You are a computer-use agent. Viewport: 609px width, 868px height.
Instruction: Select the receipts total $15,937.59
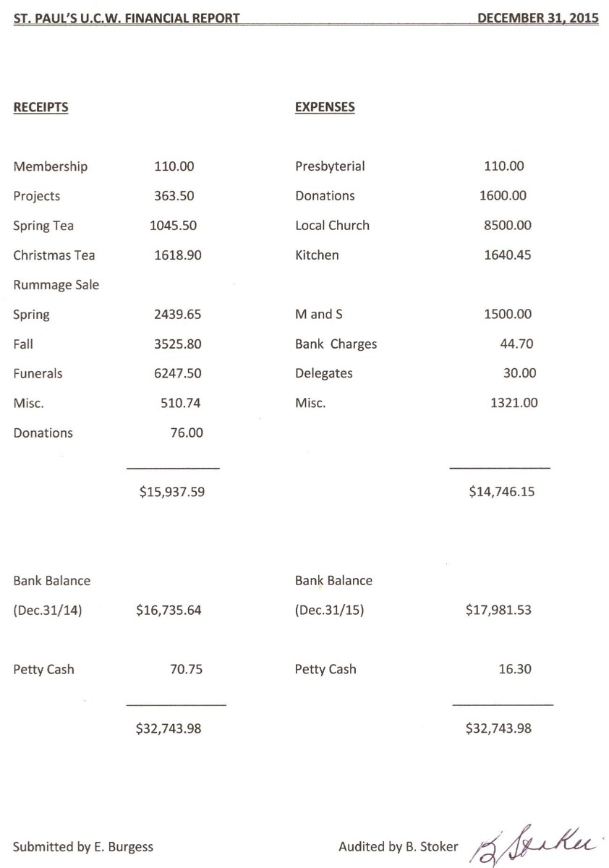point(172,493)
